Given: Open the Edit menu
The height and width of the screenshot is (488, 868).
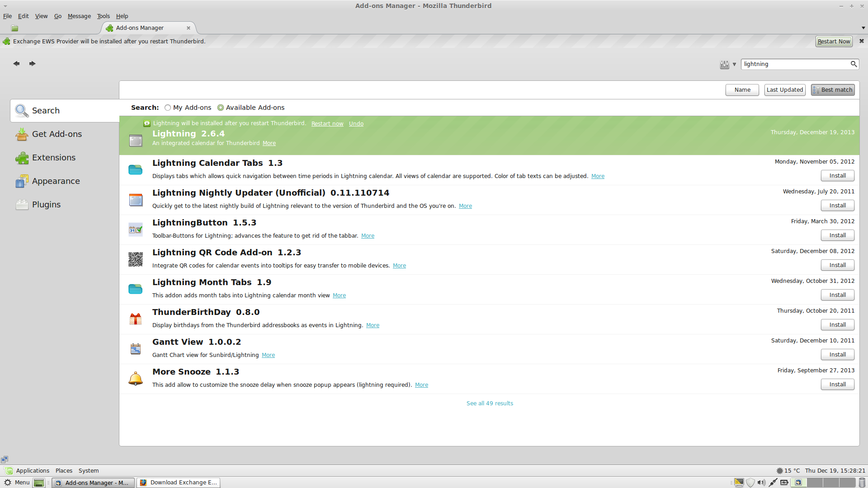Looking at the screenshot, I should pos(23,16).
